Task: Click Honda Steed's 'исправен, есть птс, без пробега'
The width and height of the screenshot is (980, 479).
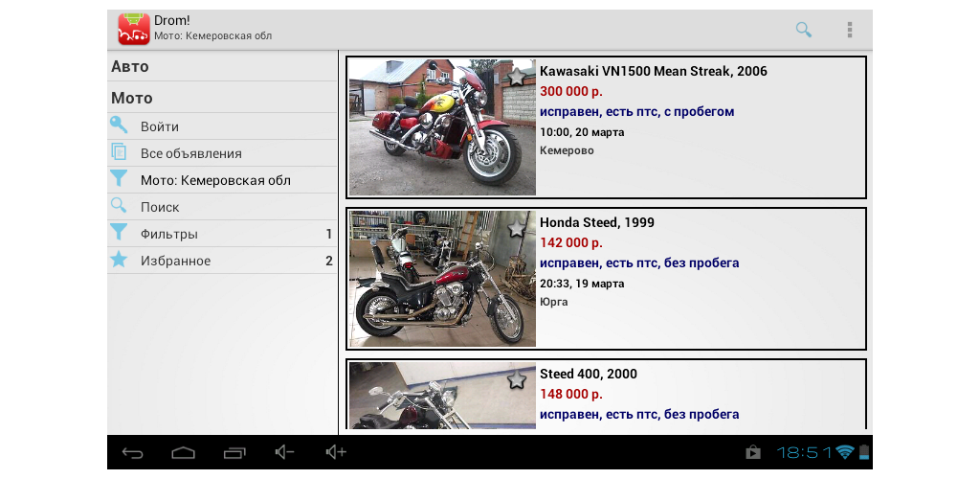Action: [639, 263]
